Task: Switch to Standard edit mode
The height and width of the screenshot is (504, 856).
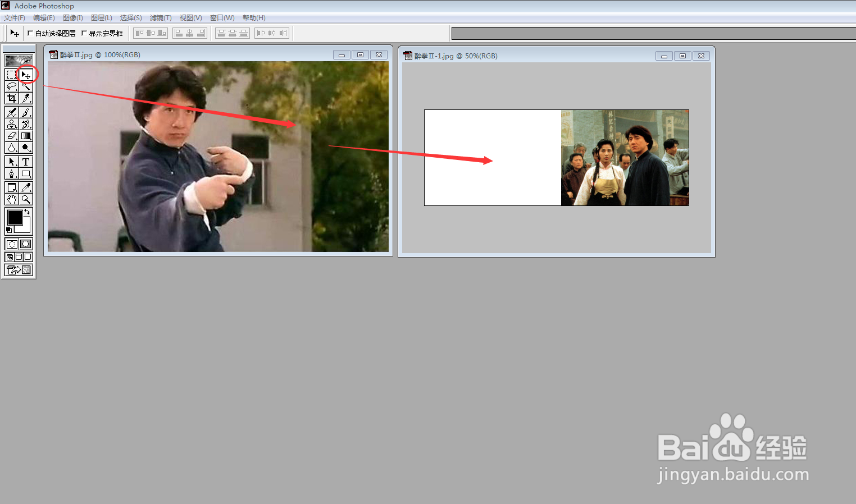Action: coord(12,244)
